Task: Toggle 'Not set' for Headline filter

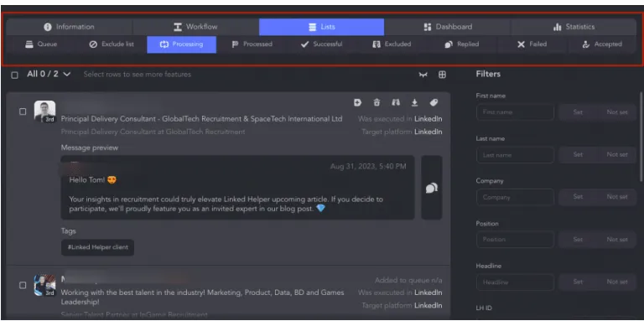Action: [x=617, y=282]
